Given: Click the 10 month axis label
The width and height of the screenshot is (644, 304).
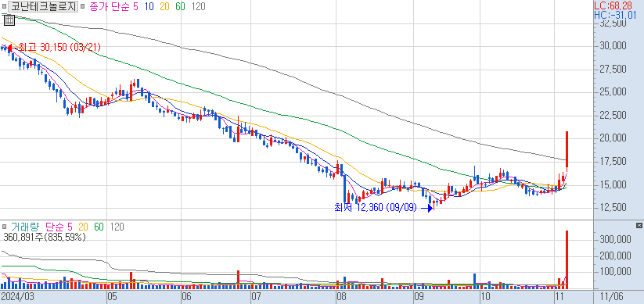Looking at the screenshot, I should click(485, 296).
